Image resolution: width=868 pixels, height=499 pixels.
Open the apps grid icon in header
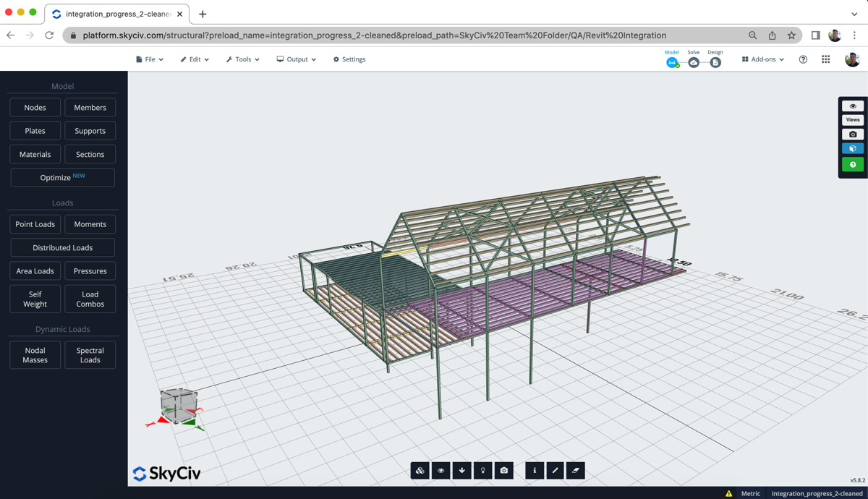click(825, 59)
